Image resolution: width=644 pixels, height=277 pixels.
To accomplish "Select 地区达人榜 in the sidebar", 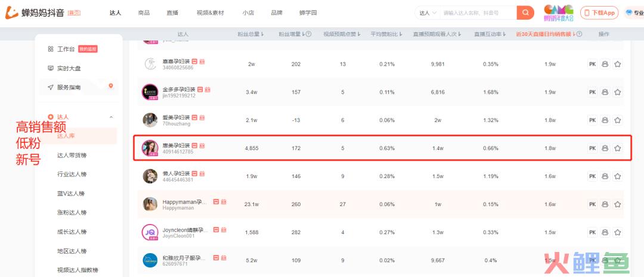I will 72,251.
